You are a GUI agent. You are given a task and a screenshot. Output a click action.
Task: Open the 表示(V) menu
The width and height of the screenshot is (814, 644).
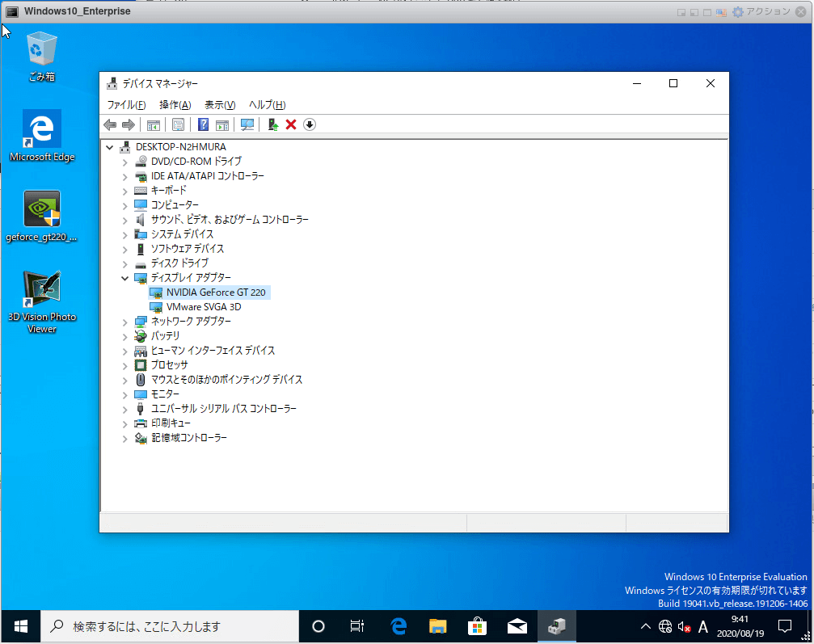point(220,105)
